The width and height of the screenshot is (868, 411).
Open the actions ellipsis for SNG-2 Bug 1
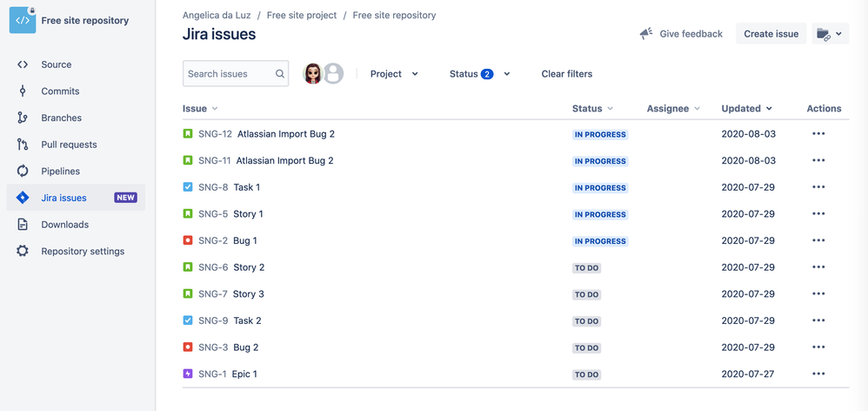coord(818,240)
